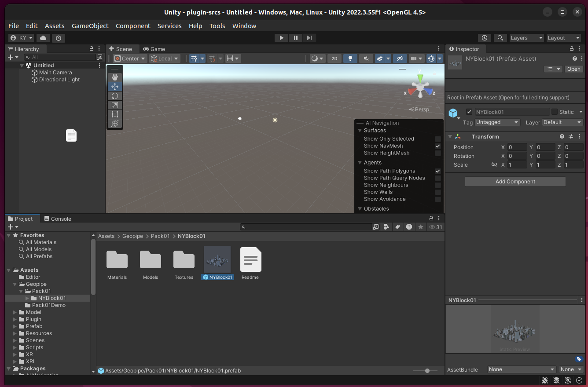588x387 pixels.
Task: Click the asset label tag icon in preview
Action: click(x=579, y=359)
